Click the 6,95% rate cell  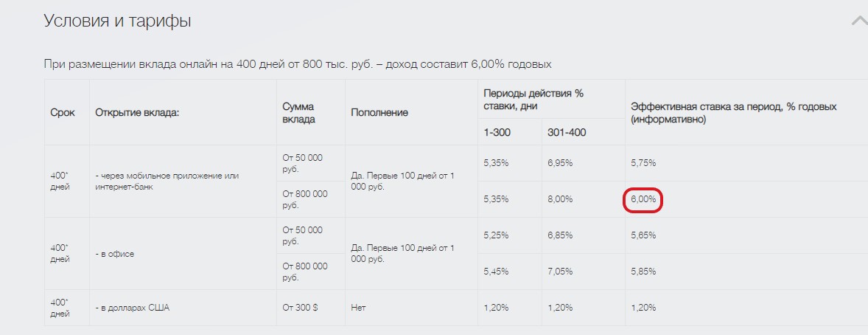pyautogui.click(x=560, y=163)
